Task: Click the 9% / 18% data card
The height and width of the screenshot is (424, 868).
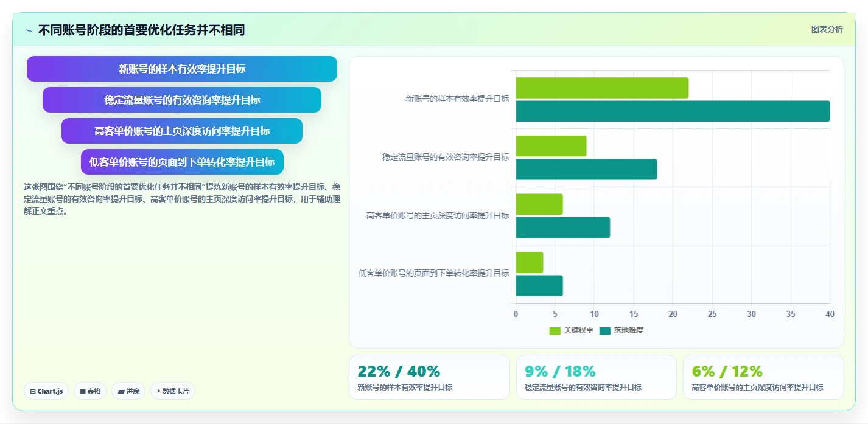Action: [597, 377]
